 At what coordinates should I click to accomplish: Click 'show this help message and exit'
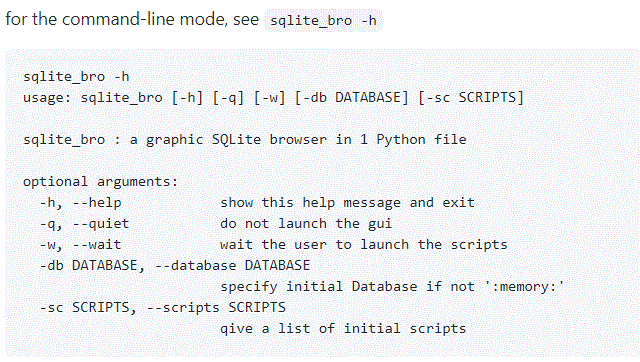[347, 202]
